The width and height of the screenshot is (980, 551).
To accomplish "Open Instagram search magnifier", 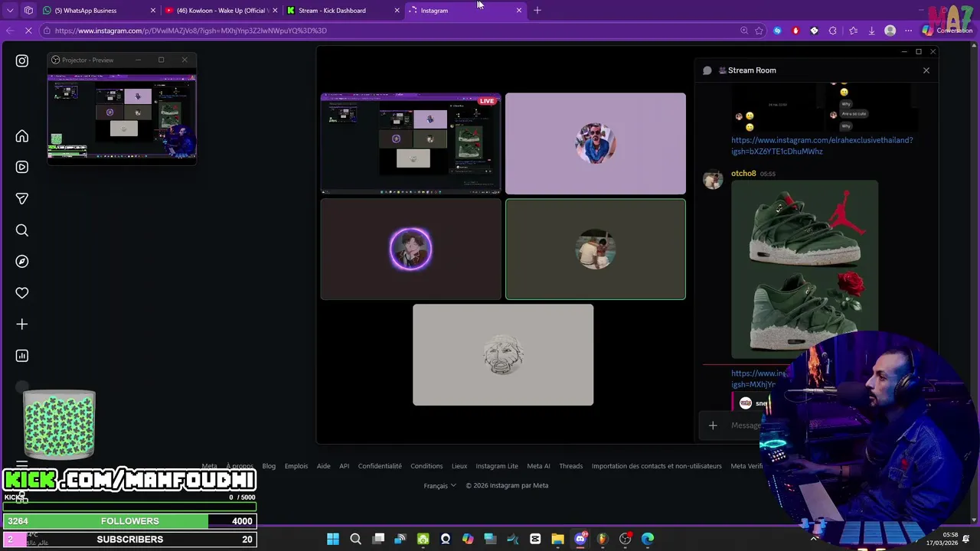I will pyautogui.click(x=22, y=230).
